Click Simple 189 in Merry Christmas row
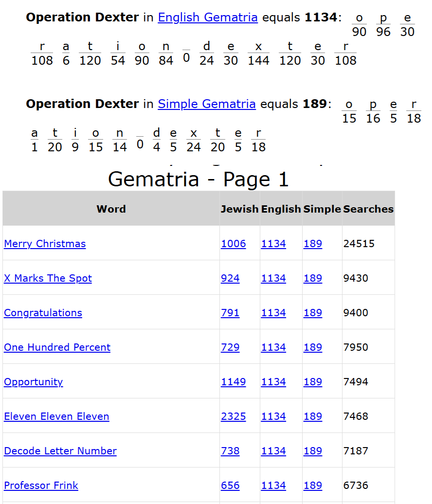 coord(313,244)
